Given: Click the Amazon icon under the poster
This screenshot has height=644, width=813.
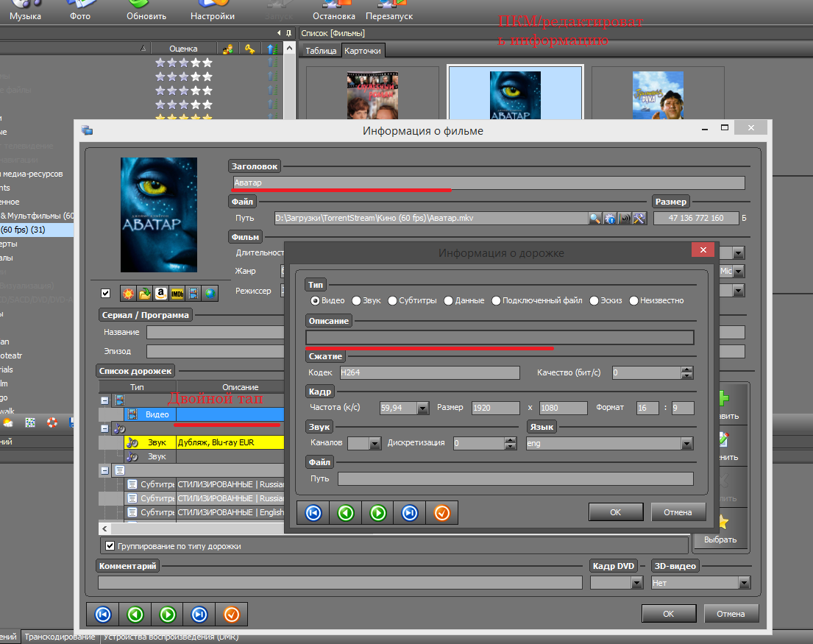Looking at the screenshot, I should tap(160, 294).
